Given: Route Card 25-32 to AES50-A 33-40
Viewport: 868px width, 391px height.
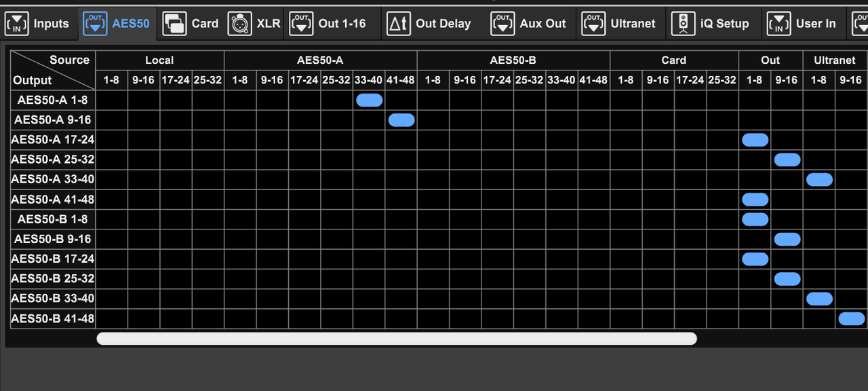Looking at the screenshot, I should pyautogui.click(x=723, y=179).
